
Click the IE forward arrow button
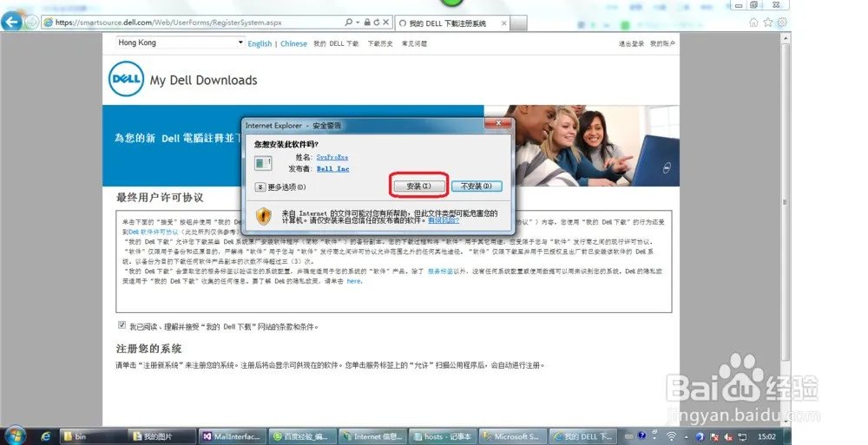tap(32, 23)
